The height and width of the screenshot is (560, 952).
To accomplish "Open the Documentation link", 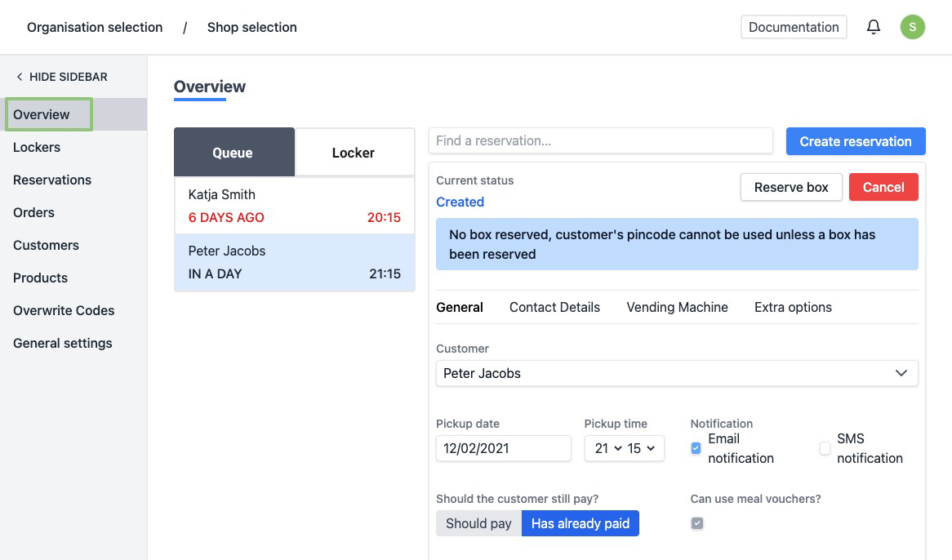I will point(793,27).
